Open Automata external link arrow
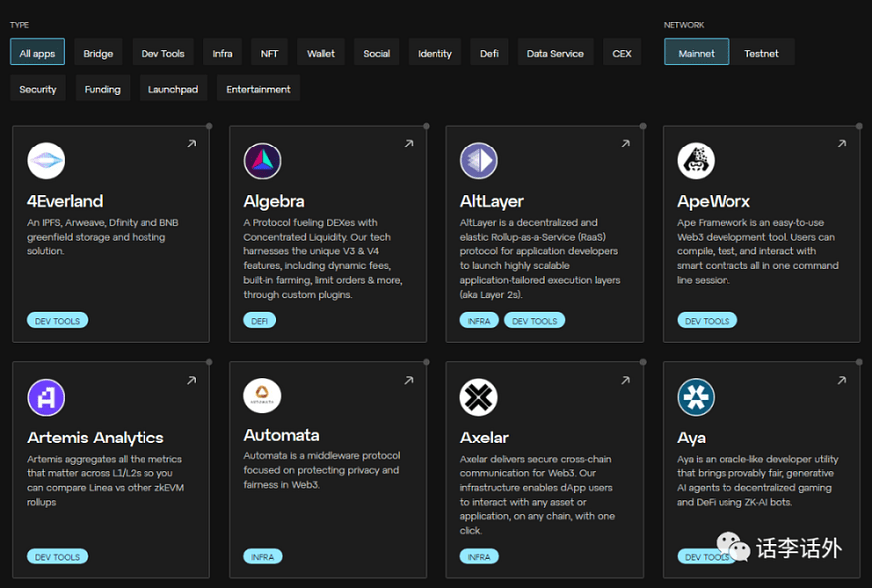Image resolution: width=872 pixels, height=588 pixels. point(409,380)
